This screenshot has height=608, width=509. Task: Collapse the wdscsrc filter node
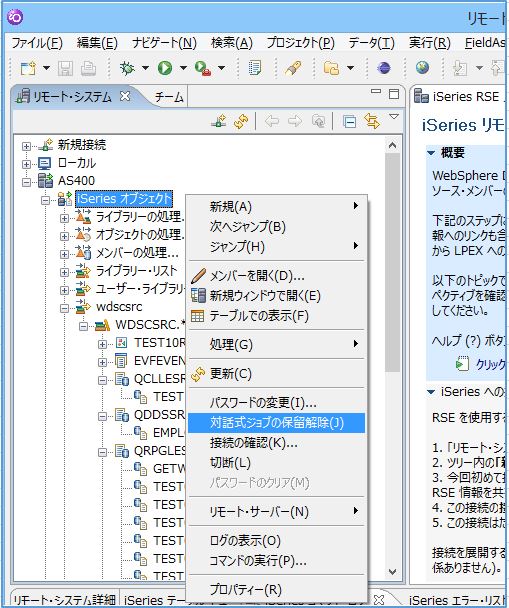click(x=64, y=308)
